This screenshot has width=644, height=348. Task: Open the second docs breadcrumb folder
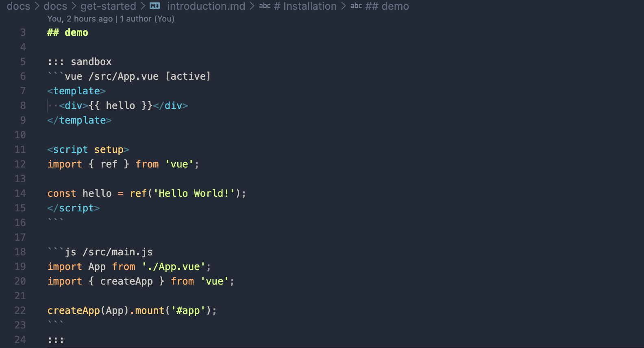click(x=55, y=6)
